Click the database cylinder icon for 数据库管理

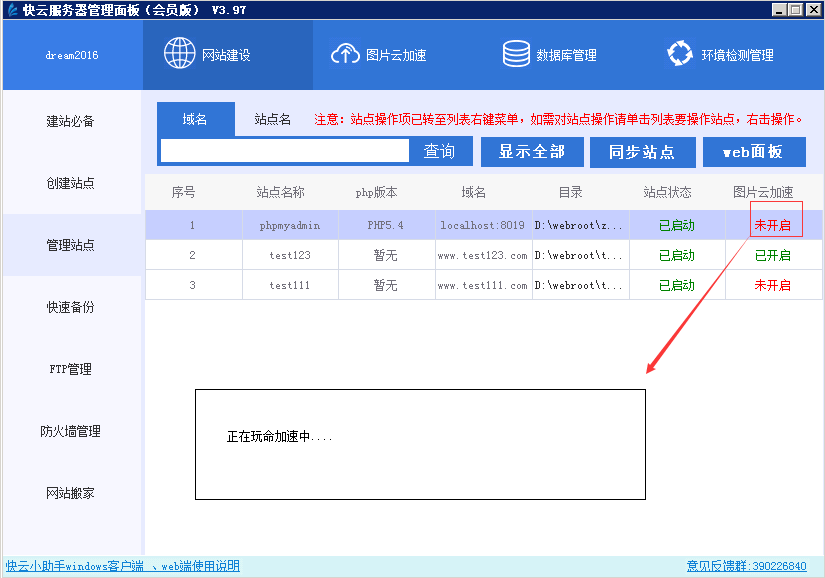point(516,54)
